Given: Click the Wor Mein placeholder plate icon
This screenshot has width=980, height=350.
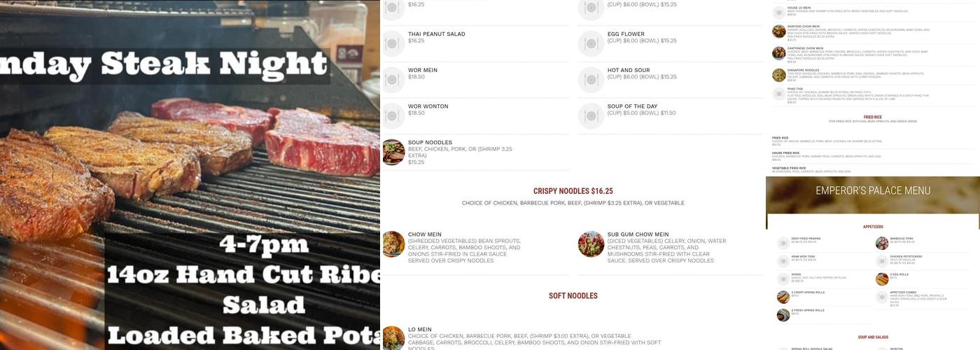Looking at the screenshot, I should coord(393,80).
